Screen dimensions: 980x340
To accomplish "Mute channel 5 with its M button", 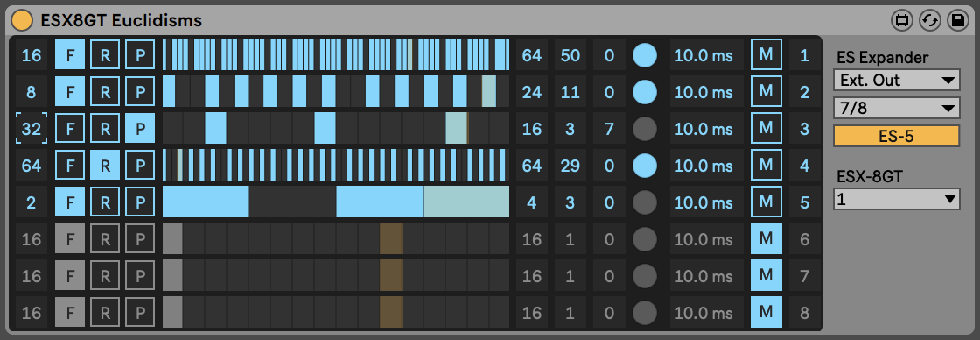I will 766,202.
